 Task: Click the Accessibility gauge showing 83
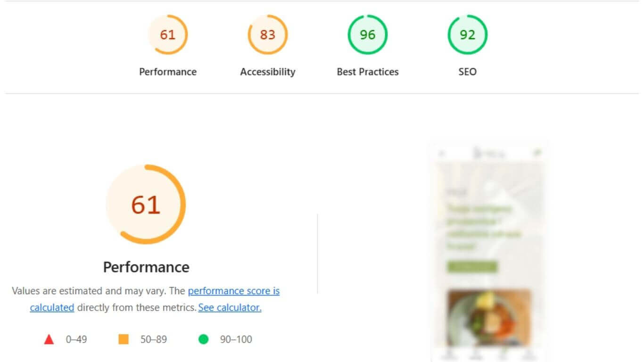point(267,34)
